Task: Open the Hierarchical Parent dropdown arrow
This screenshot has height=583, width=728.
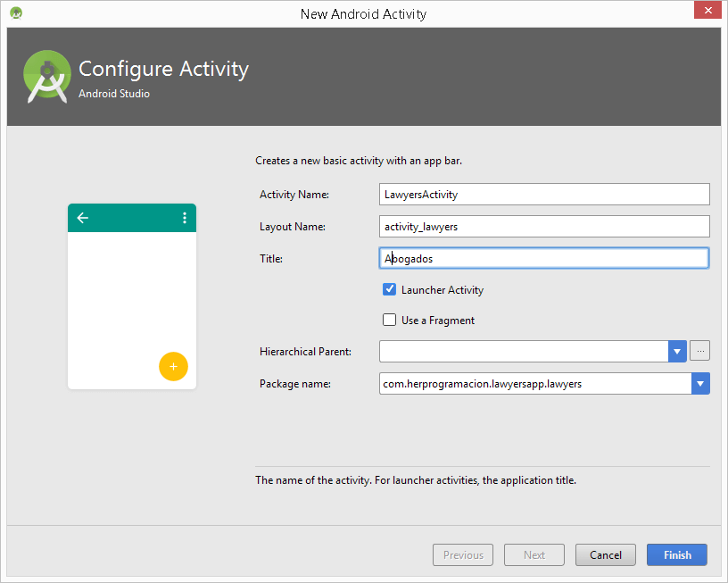Action: 677,351
